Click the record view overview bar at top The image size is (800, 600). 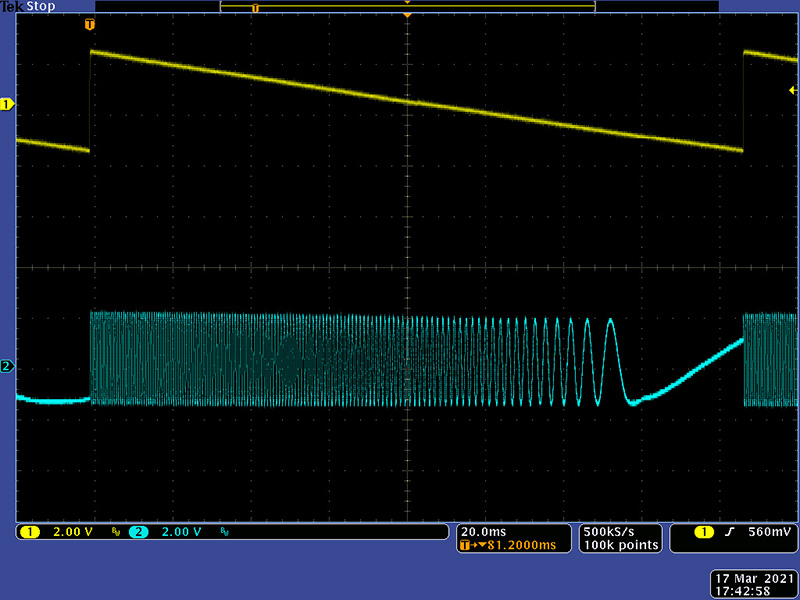click(407, 7)
